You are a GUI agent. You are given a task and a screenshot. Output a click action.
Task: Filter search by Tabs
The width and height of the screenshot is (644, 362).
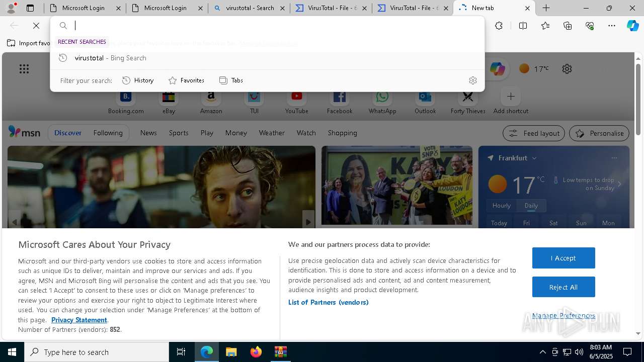click(x=231, y=80)
